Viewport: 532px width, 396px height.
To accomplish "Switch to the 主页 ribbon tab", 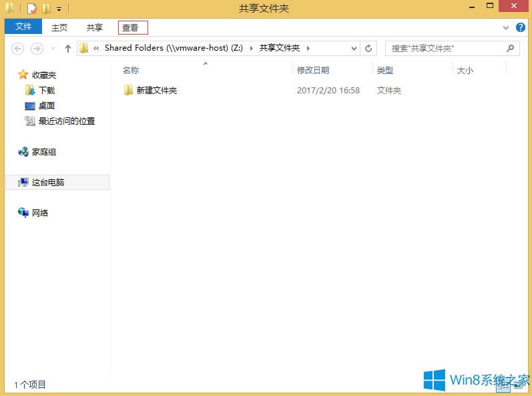I will (59, 27).
